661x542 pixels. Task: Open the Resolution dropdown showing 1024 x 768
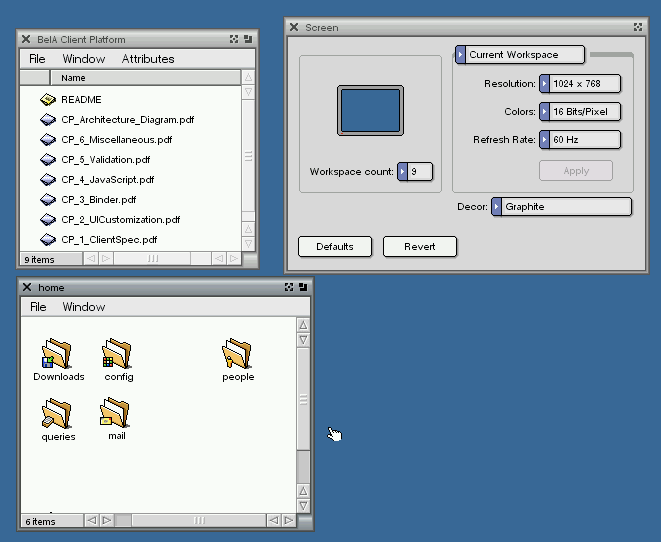tap(580, 83)
